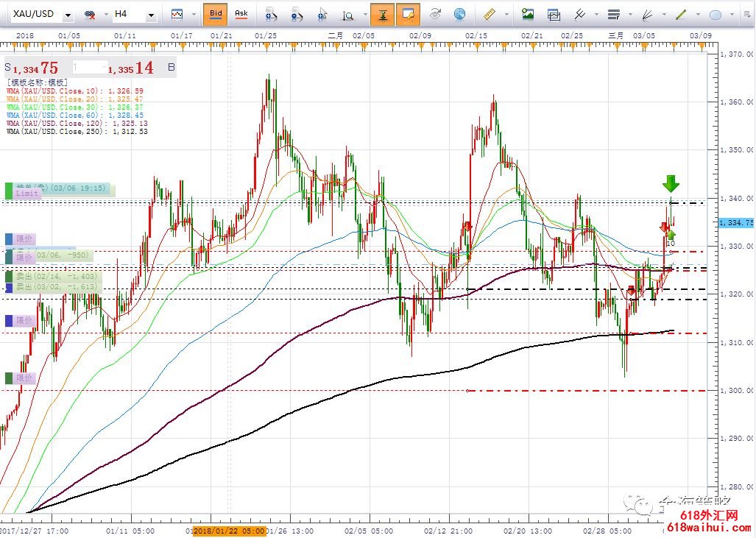The height and width of the screenshot is (538, 756).
Task: Click the Limit order label on chart
Action: [27, 193]
